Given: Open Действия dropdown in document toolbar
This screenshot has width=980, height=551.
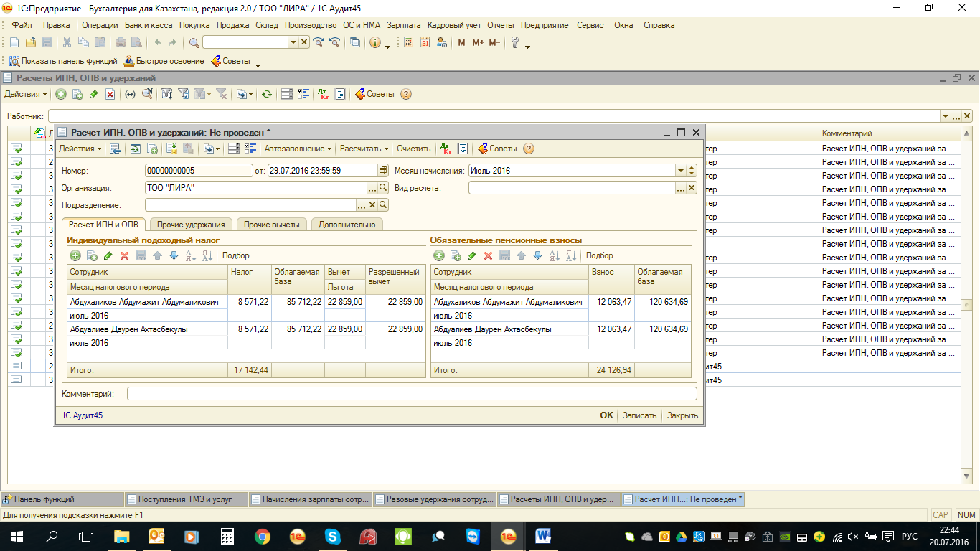Looking at the screenshot, I should click(80, 149).
